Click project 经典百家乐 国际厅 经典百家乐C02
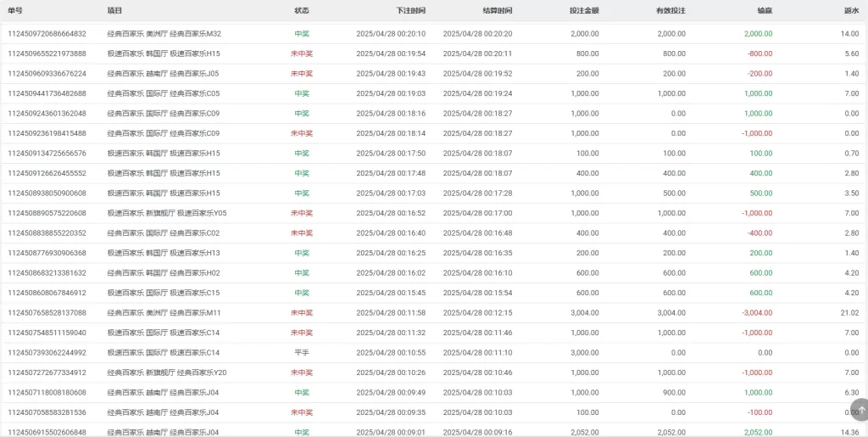 point(164,233)
